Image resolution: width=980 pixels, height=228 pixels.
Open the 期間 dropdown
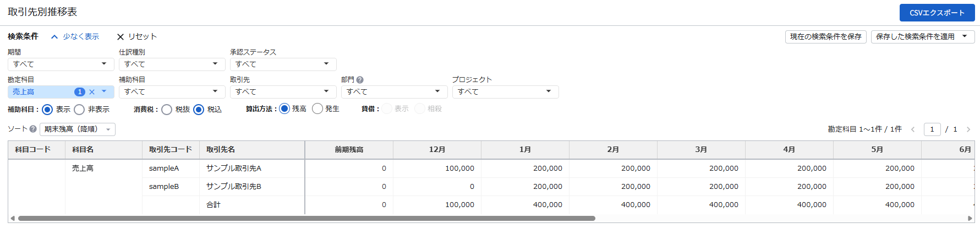pos(61,64)
